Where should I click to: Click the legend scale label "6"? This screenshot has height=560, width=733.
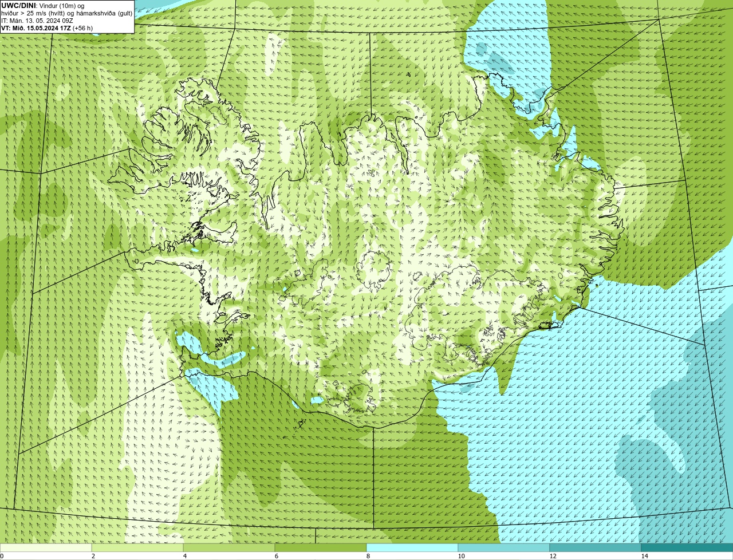pos(276,556)
